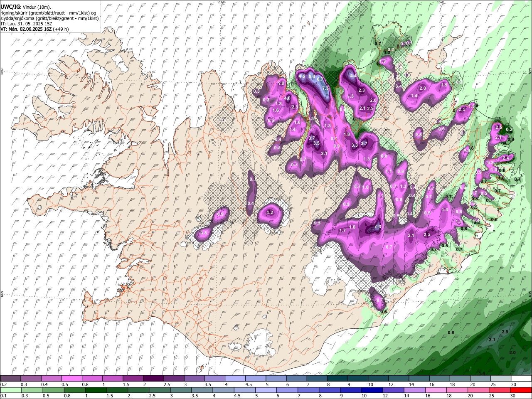The height and width of the screenshot is (399, 532).
Task: Click the 'VT: Mán. 02.06.2025 16Z' valid time
Action: (x=26, y=29)
